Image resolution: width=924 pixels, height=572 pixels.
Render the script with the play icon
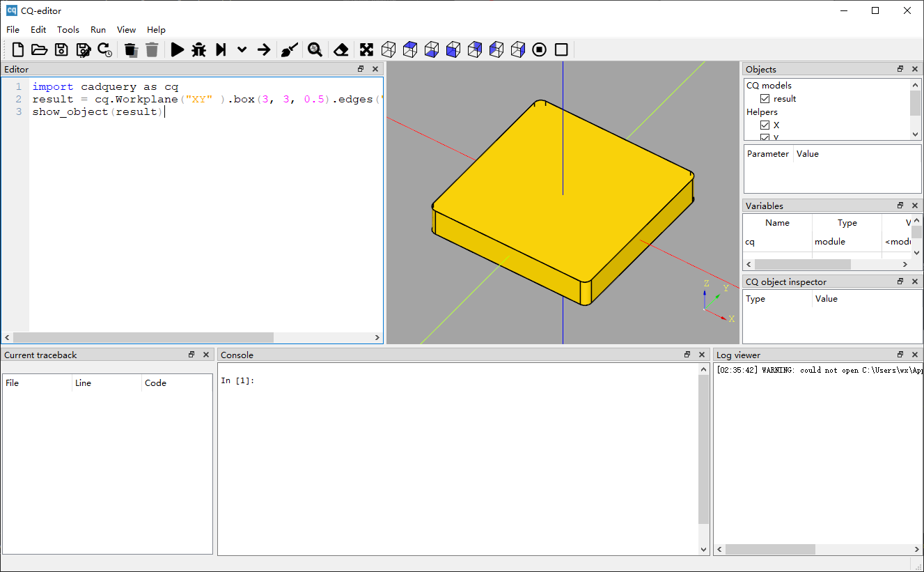point(178,49)
